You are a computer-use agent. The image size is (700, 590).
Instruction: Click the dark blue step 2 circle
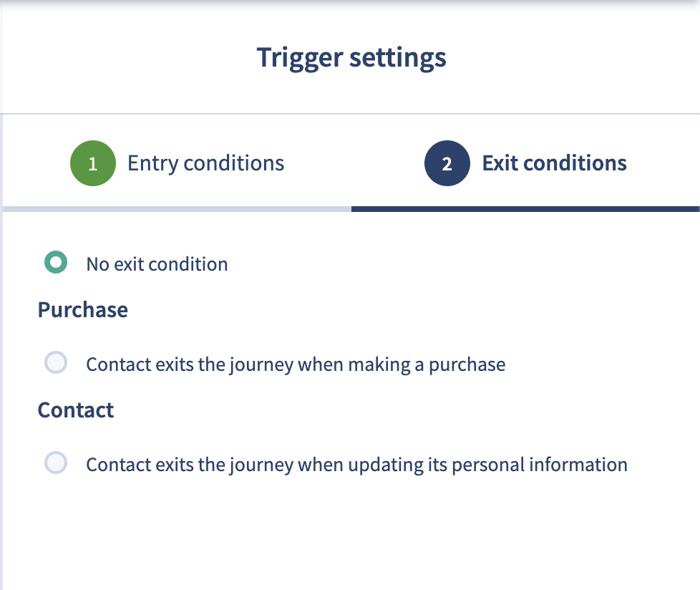447,163
